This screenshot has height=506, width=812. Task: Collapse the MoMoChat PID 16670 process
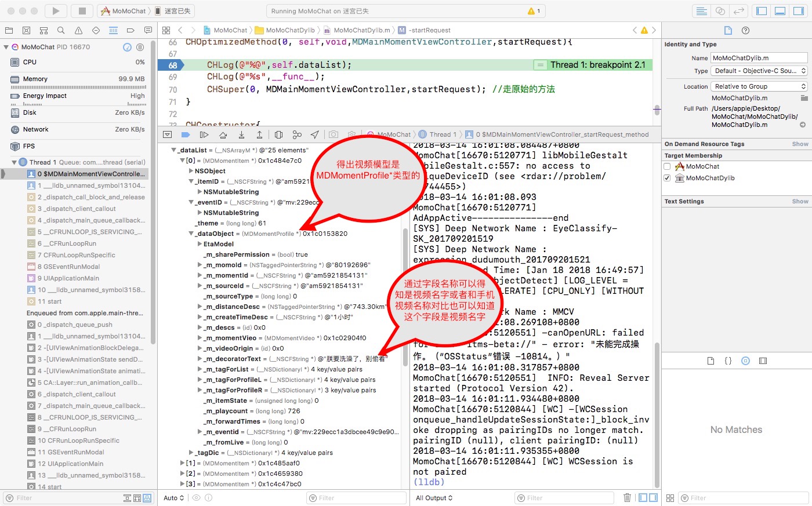[x=6, y=47]
